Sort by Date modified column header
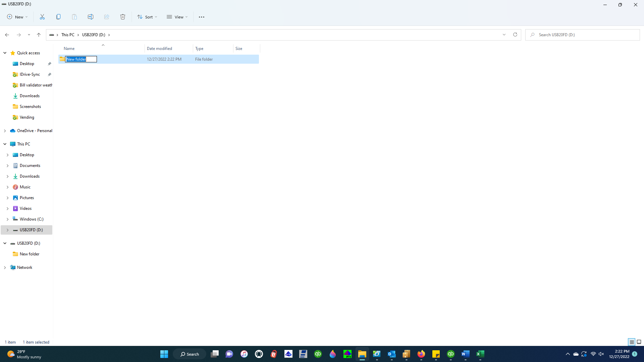Viewport: 644px width, 362px height. [x=159, y=49]
